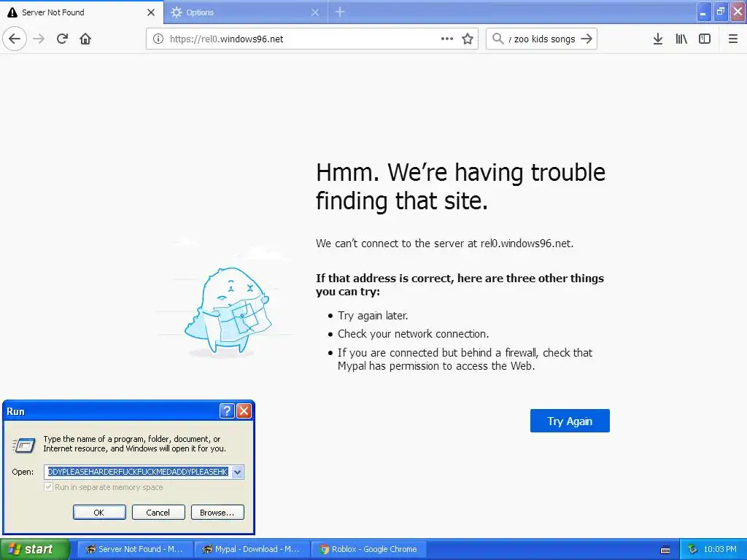Image resolution: width=747 pixels, height=560 pixels.
Task: Open a new browser tab
Action: pos(340,12)
